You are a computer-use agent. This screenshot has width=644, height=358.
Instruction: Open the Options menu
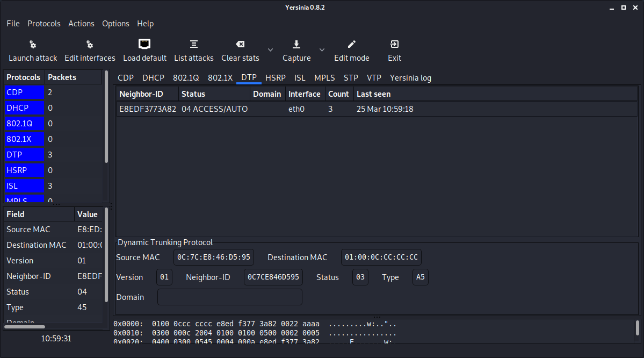point(116,24)
